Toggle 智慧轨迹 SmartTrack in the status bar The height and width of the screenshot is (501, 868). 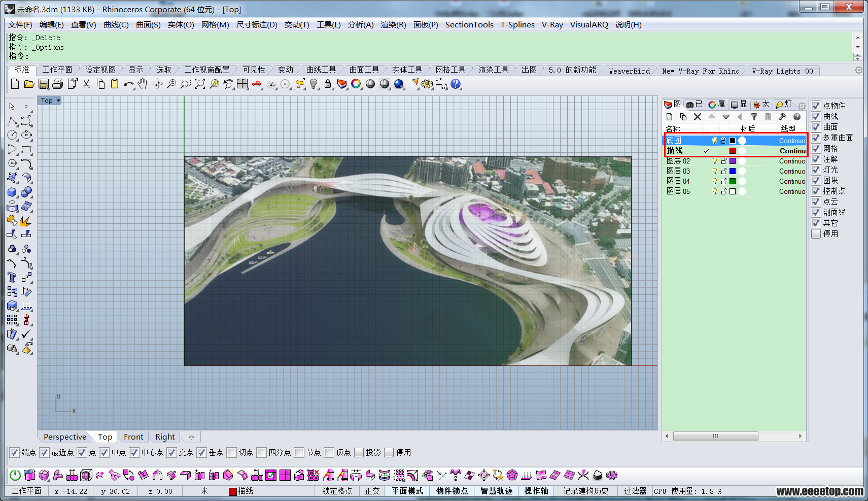[x=496, y=491]
